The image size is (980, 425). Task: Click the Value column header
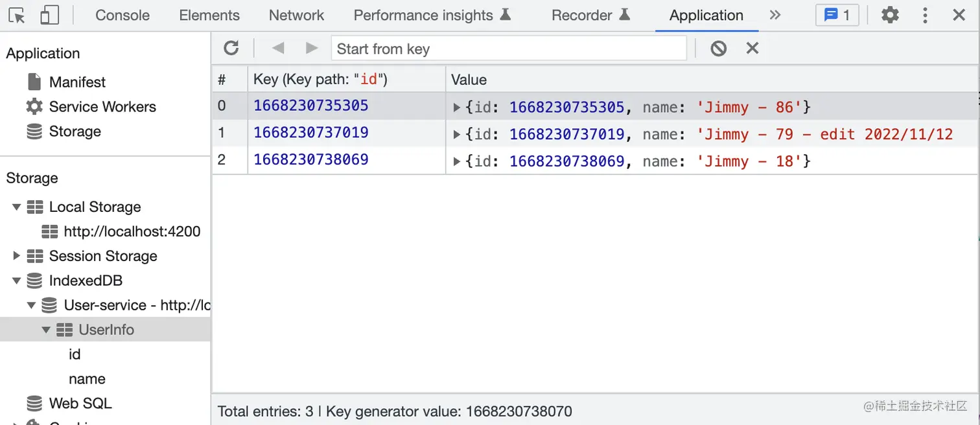click(712, 80)
